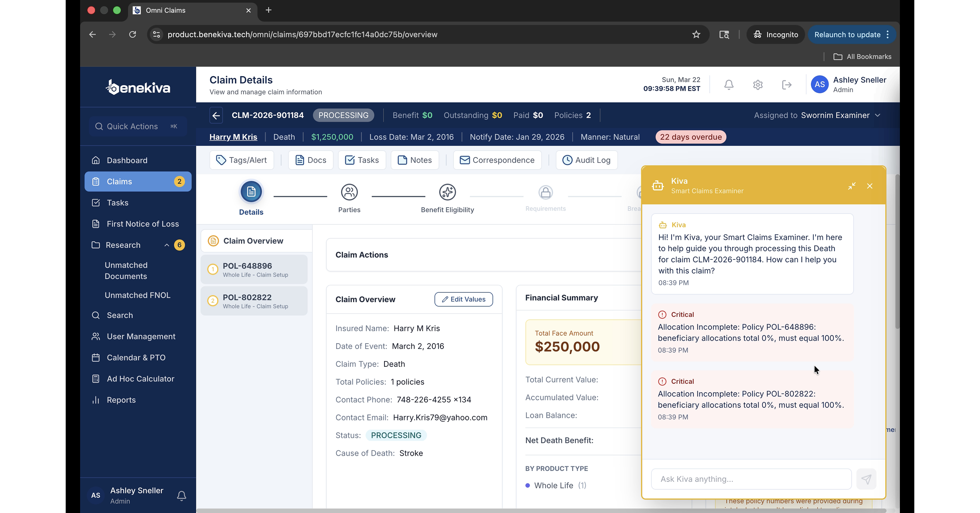
Task: Click the Omni Claims browser tab
Action: pos(192,10)
